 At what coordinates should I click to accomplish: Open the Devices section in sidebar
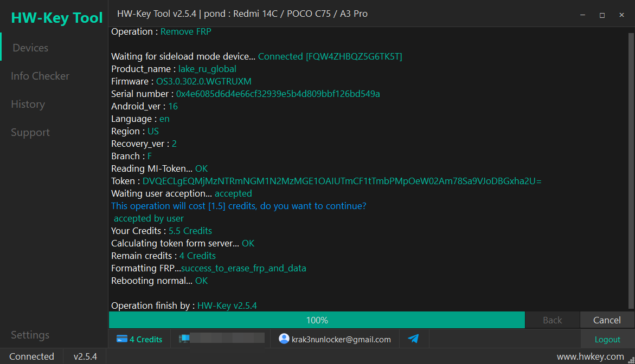pyautogui.click(x=30, y=48)
